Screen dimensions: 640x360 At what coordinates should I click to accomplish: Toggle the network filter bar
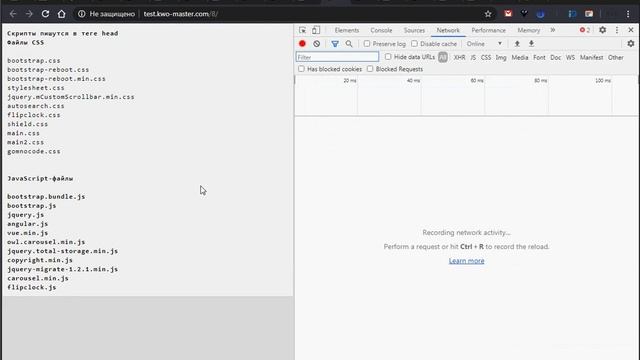click(x=335, y=44)
